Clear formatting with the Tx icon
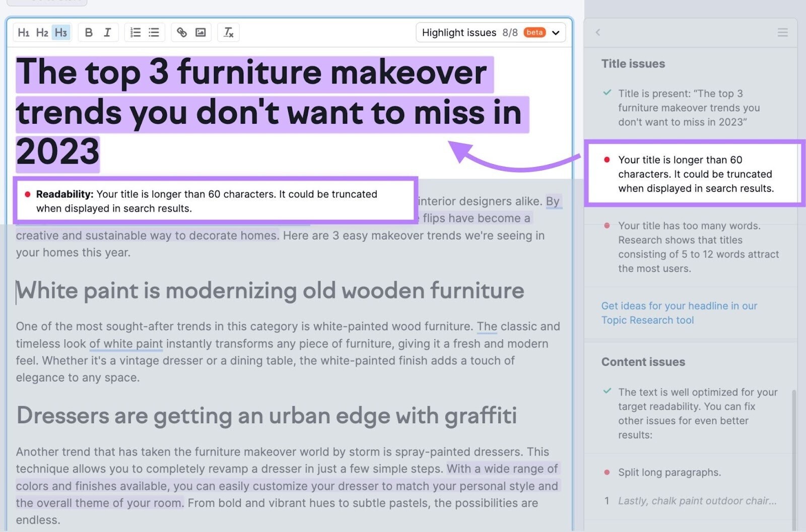The height and width of the screenshot is (532, 806). point(228,32)
